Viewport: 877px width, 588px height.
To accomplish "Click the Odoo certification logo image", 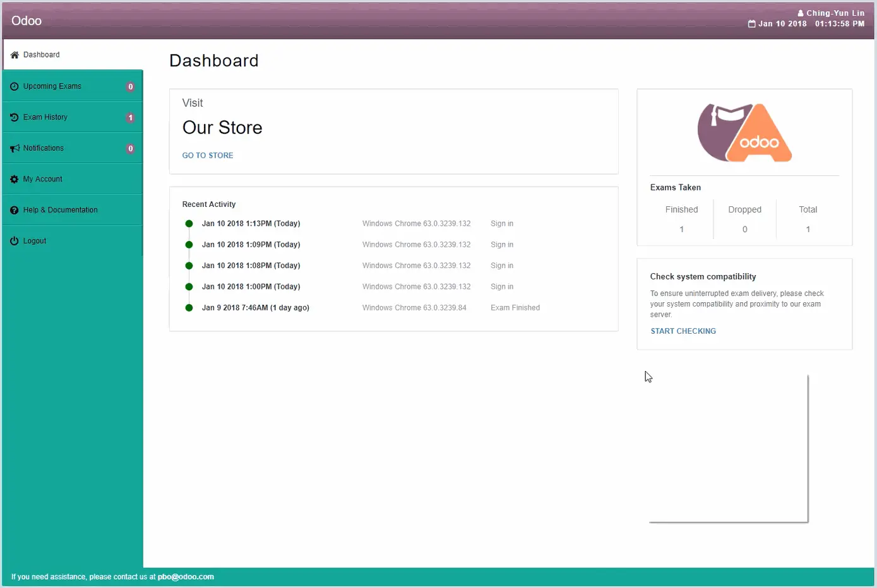I will (744, 132).
